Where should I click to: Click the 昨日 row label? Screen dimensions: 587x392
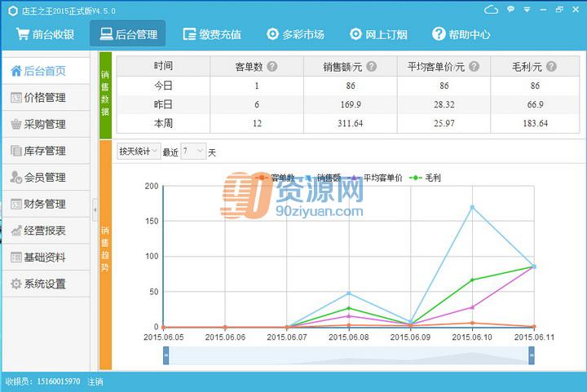(163, 104)
